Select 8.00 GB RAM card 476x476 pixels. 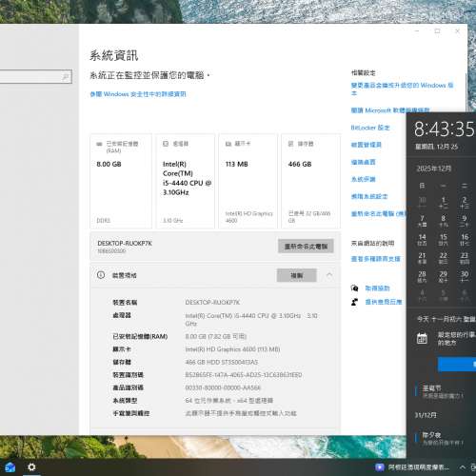tap(121, 181)
